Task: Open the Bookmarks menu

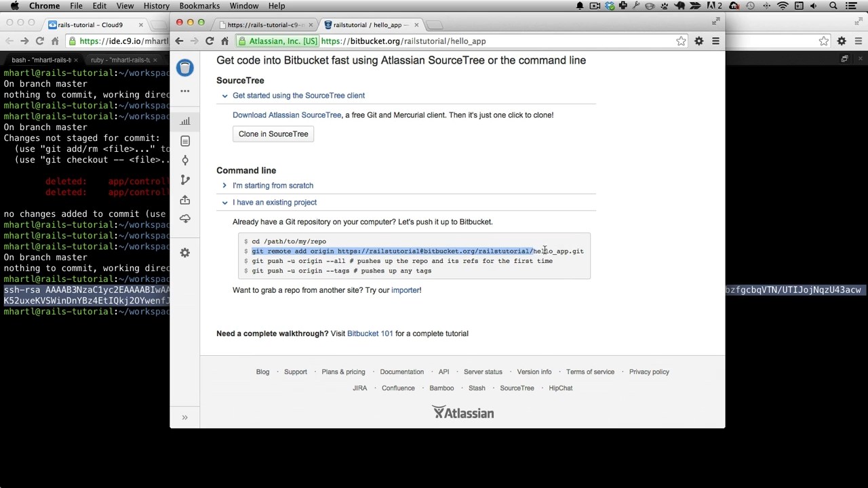Action: pos(199,6)
